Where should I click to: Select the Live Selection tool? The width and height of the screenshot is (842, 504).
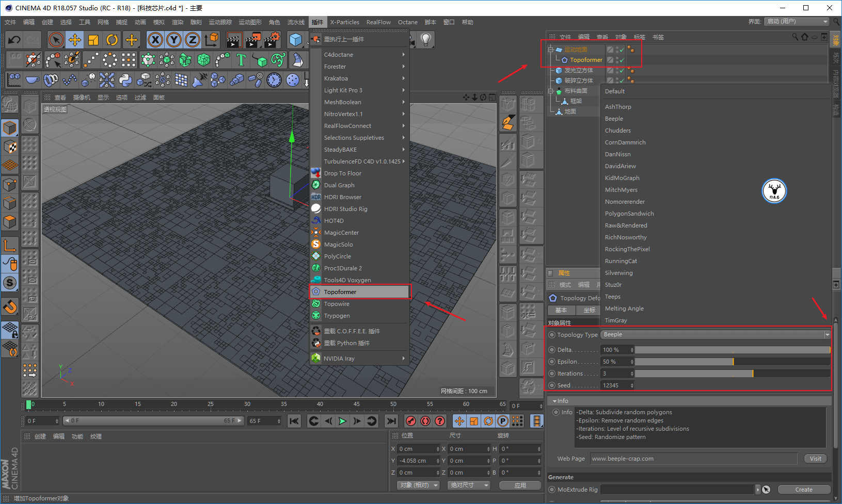coord(56,40)
